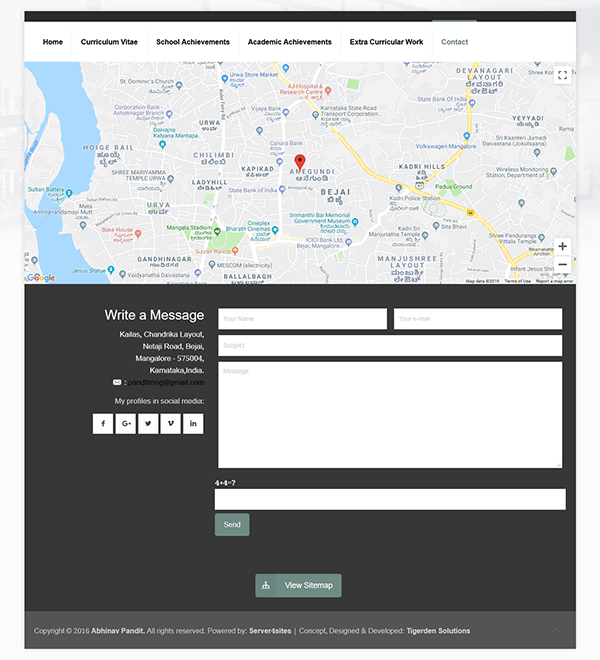The width and height of the screenshot is (600, 660).
Task: Click the Srimanthi Bai Memorial Museum marker
Action: point(355,221)
